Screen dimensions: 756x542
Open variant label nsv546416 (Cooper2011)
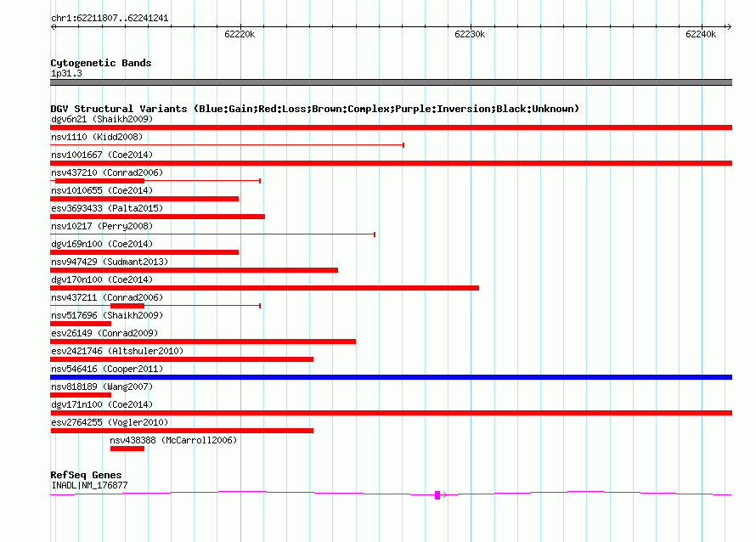coord(107,369)
